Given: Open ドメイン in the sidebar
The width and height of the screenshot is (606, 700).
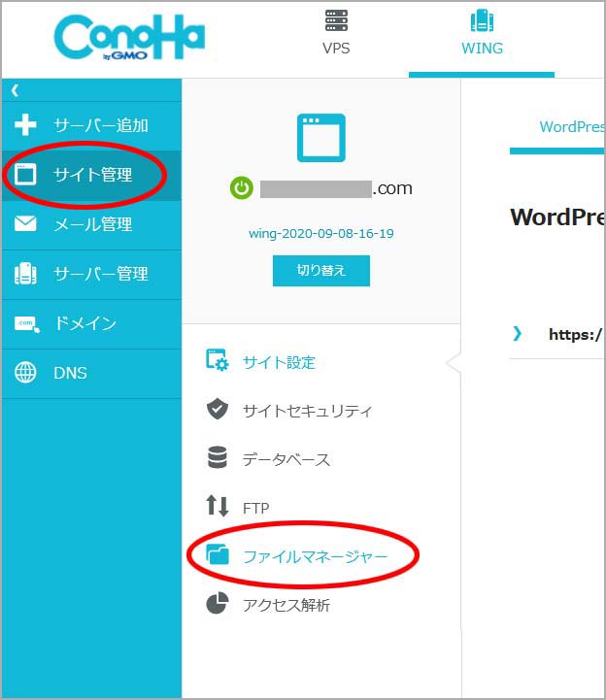Looking at the screenshot, I should (84, 323).
